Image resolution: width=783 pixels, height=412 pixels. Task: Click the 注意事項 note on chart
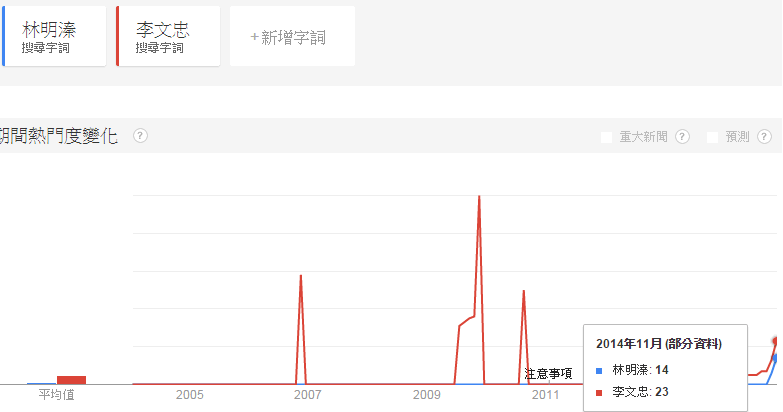point(548,374)
